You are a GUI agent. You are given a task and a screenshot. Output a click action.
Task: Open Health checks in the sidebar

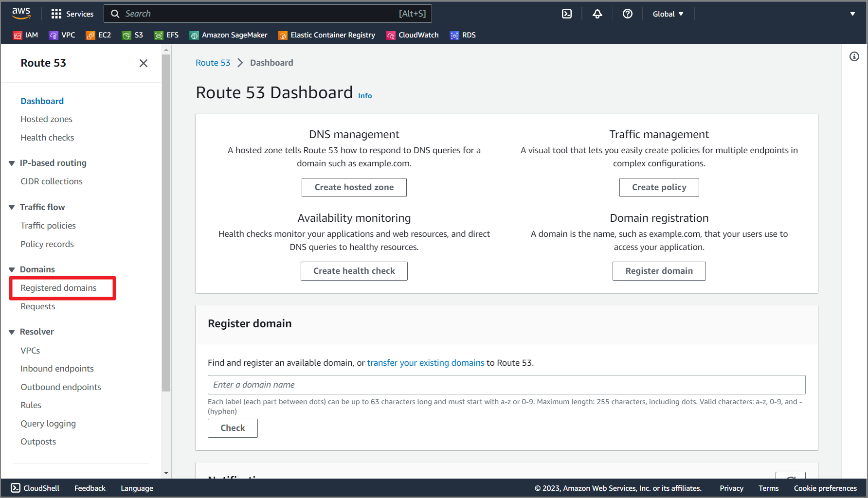point(47,138)
